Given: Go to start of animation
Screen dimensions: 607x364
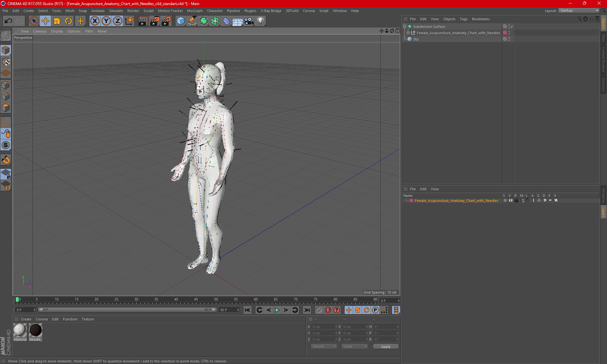Looking at the screenshot, I should coord(248,310).
